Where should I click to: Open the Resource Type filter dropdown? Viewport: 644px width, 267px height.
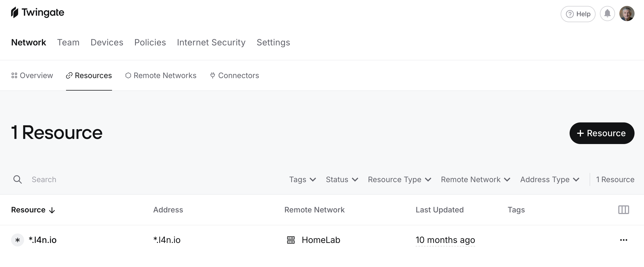pyautogui.click(x=399, y=179)
